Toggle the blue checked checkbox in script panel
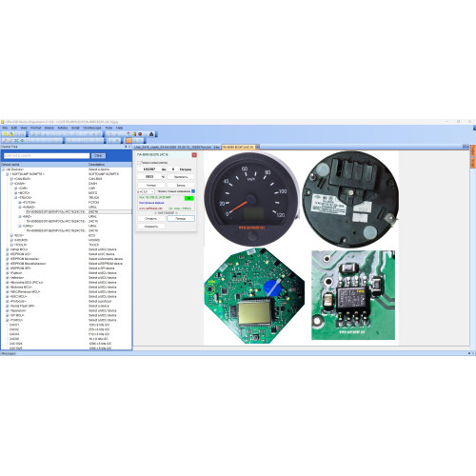Screen dimensions: 476x476 click(193, 191)
